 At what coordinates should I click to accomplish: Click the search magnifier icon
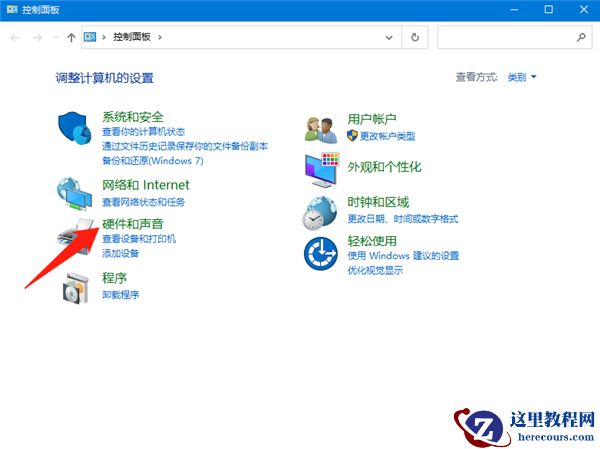pos(581,37)
